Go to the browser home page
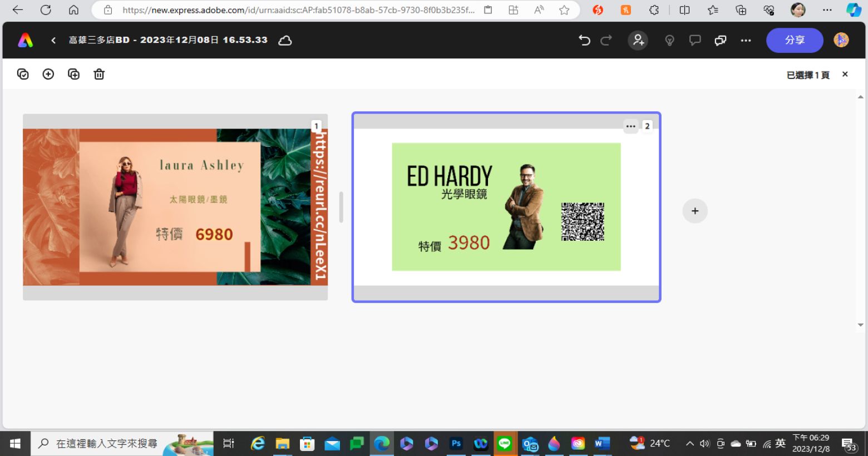This screenshot has height=456, width=868. coord(73,10)
